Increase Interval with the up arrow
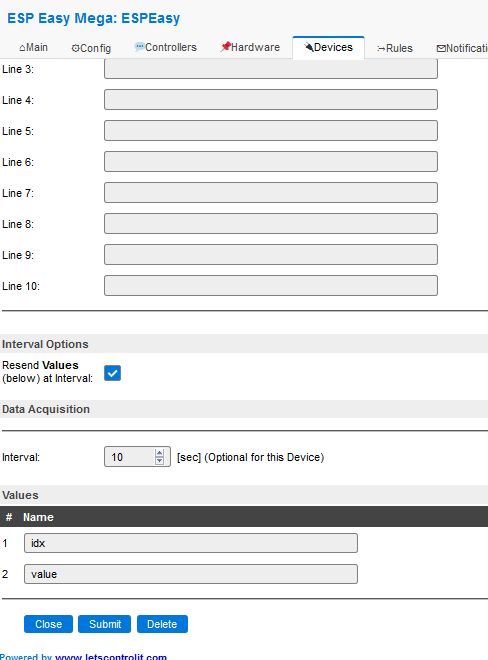This screenshot has width=488, height=660. 159,453
